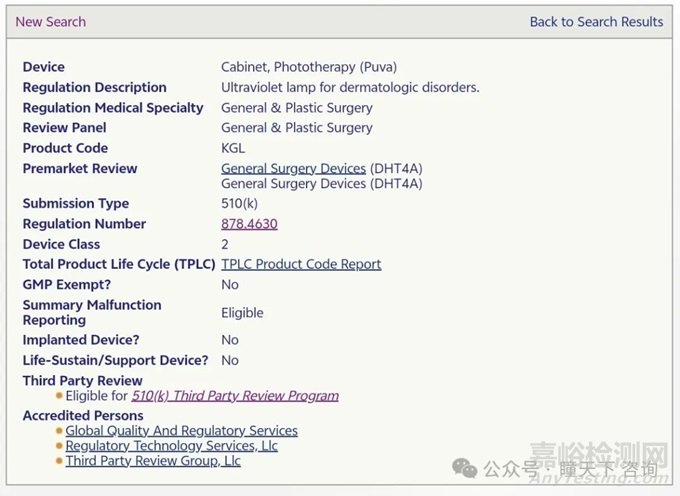Click the Cabinet, Phototherapy (Puva) device name
This screenshot has height=496, width=680.
click(x=309, y=67)
